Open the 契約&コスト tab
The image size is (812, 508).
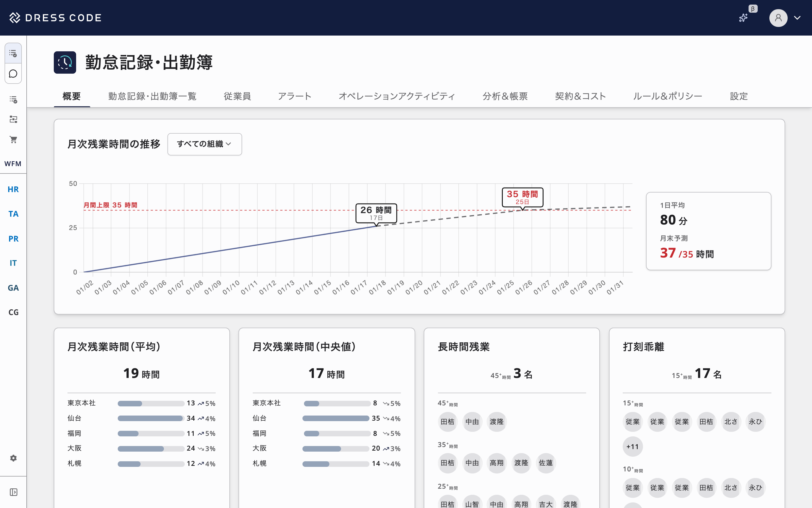[581, 97]
